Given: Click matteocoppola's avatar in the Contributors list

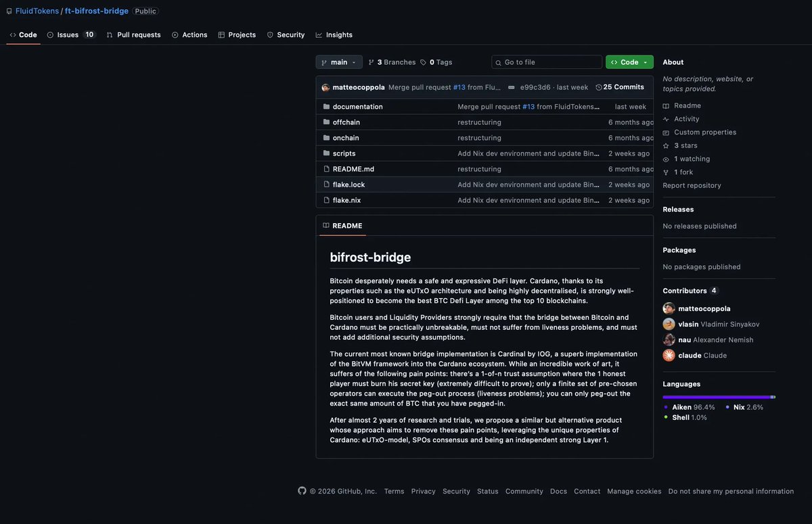Looking at the screenshot, I should point(669,308).
